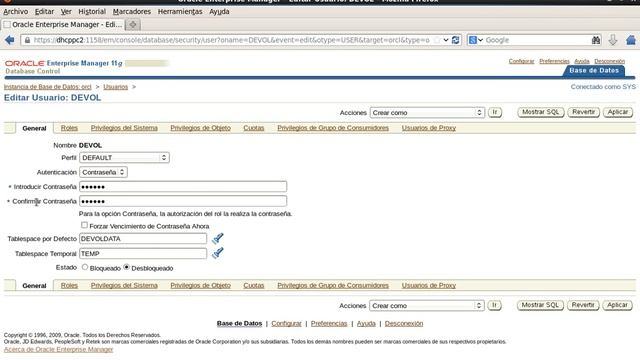This screenshot has height=360, width=640.
Task: Switch to bottom Privilegios de Objeto tab
Action: coord(200,285)
